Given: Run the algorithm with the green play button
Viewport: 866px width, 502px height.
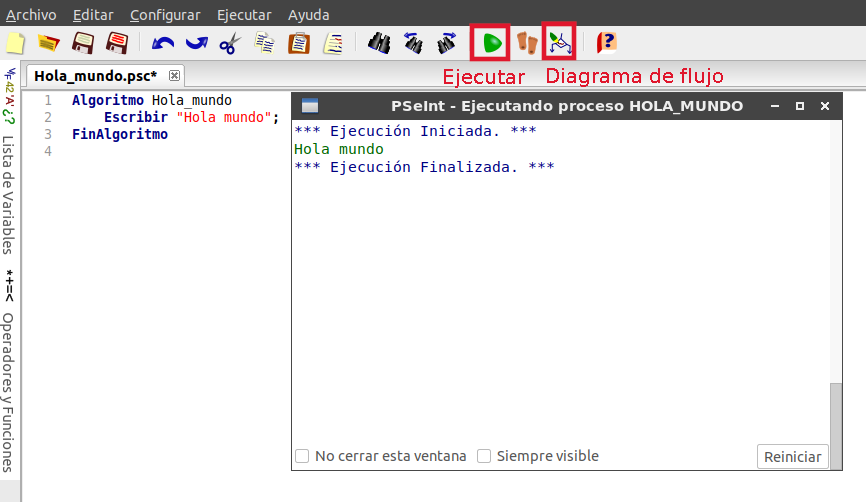Looking at the screenshot, I should pos(492,43).
